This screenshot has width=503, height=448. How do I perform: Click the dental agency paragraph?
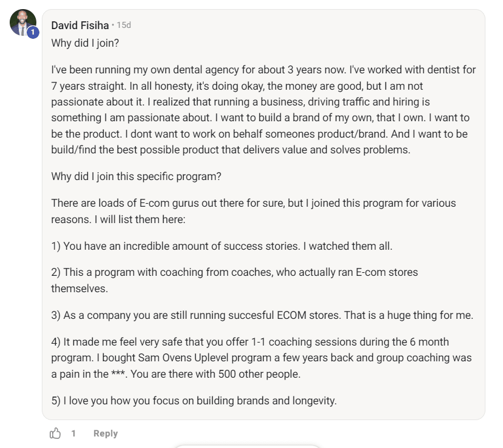264,110
